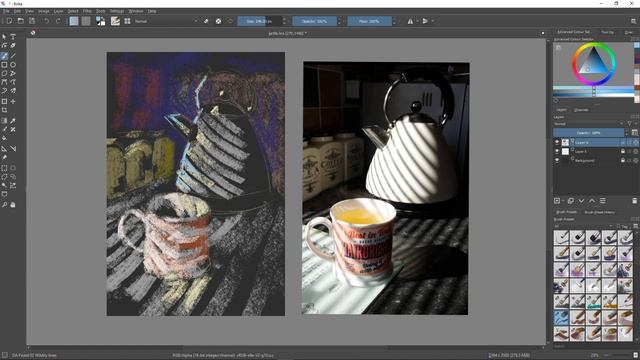640x360 pixels.
Task: Move layer up with the up arrow
Action: coord(592,201)
